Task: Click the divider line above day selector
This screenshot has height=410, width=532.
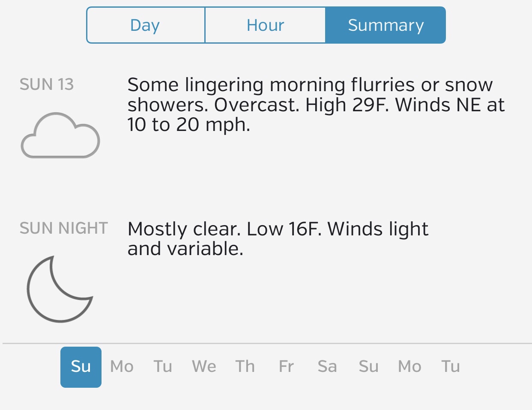Action: [x=266, y=343]
